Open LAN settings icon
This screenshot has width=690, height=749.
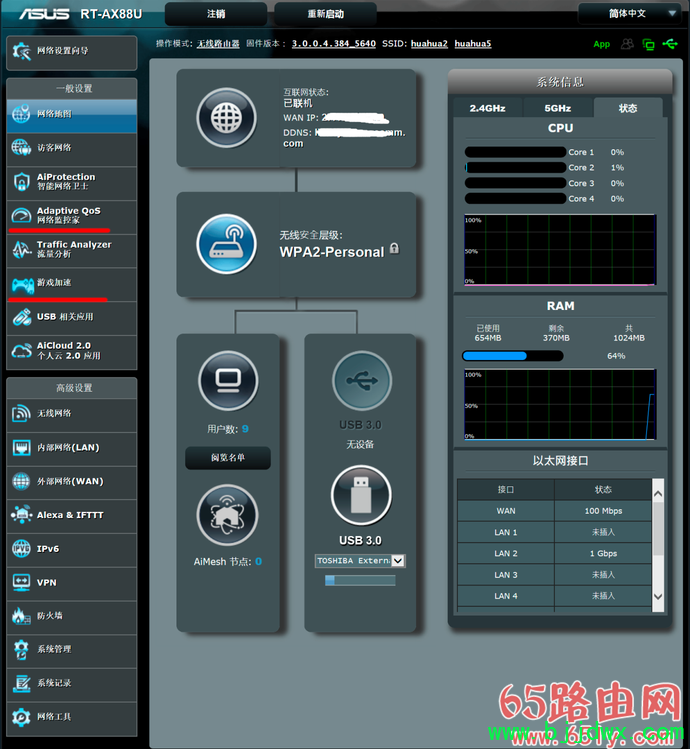click(22, 448)
